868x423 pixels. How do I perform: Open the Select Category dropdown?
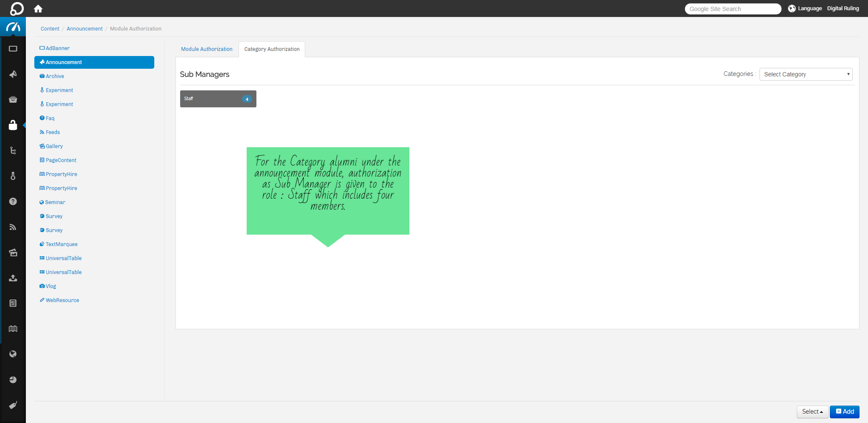coord(806,74)
